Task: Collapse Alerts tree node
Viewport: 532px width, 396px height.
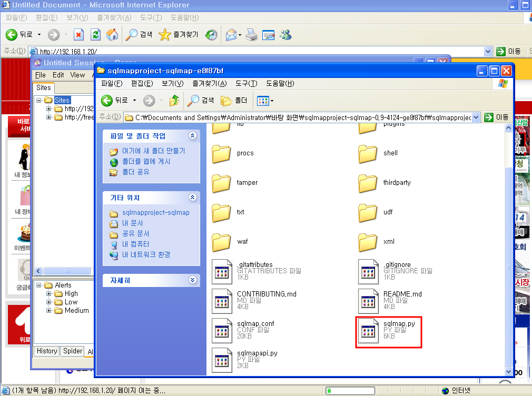Action: [38, 285]
